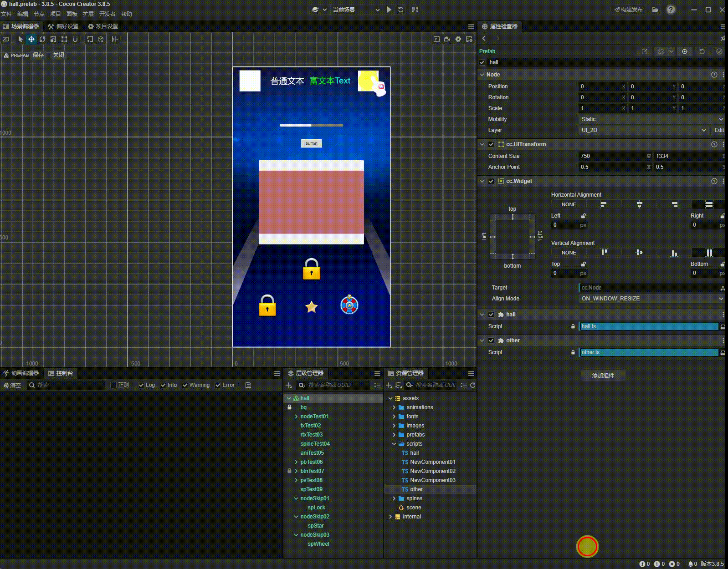
Task: Click the play preview button
Action: tap(389, 10)
